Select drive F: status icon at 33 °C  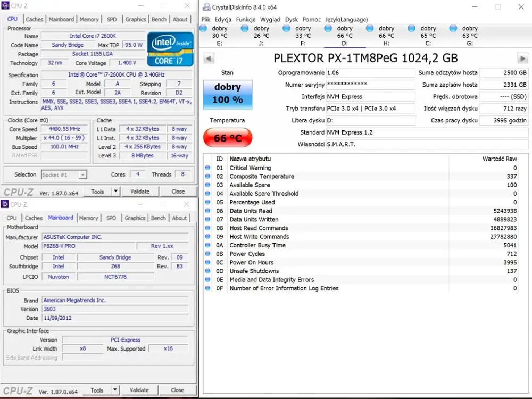pyautogui.click(x=286, y=29)
